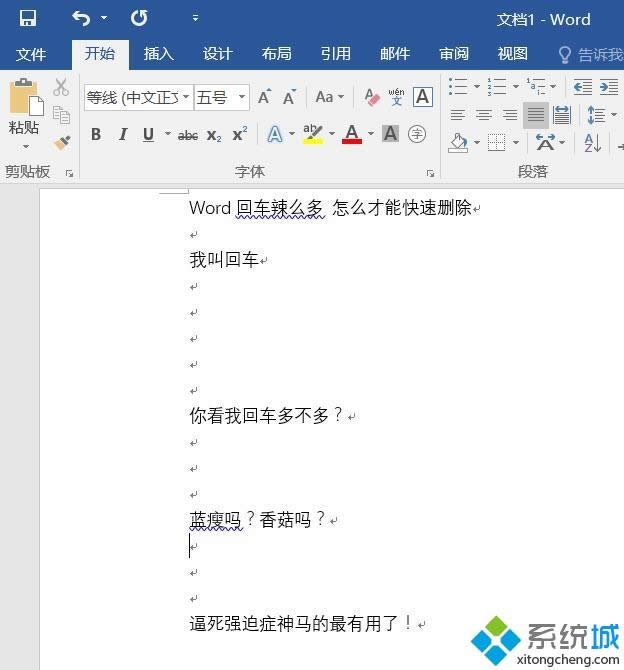Open paragraph shading paint bucket
The image size is (624, 670).
458,143
